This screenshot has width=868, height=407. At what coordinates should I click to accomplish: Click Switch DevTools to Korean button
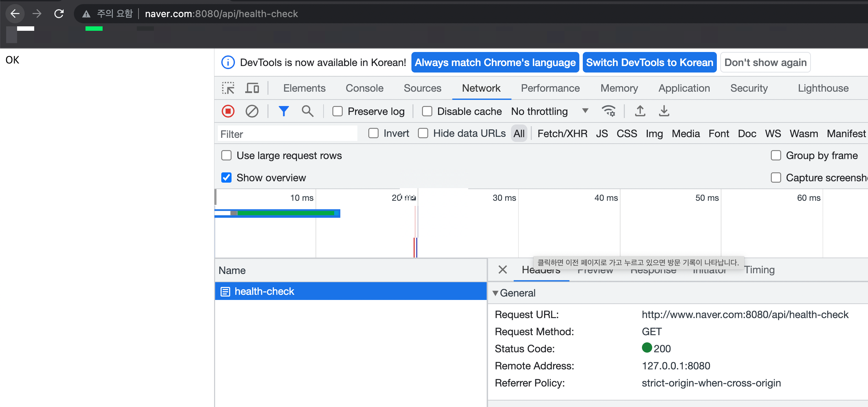click(649, 63)
